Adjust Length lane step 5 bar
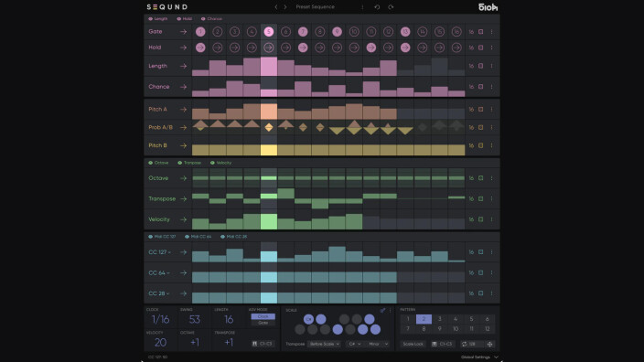 click(269, 67)
